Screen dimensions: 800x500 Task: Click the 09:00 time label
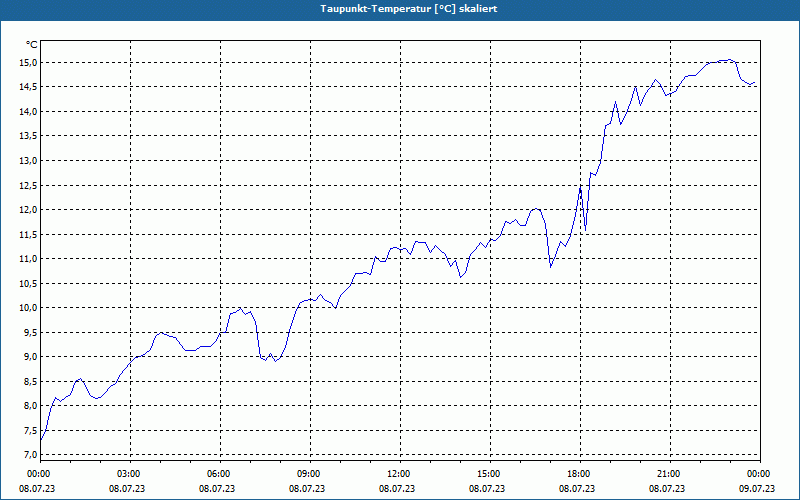[x=310, y=474]
